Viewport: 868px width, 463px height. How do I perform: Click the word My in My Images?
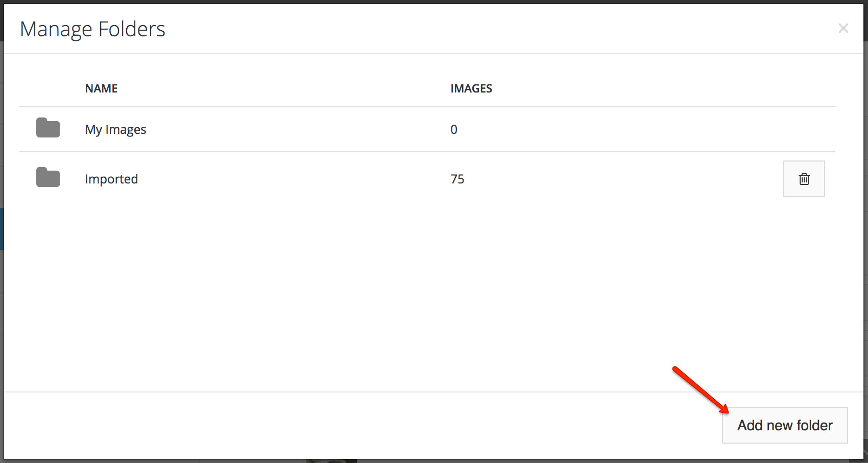coord(93,130)
